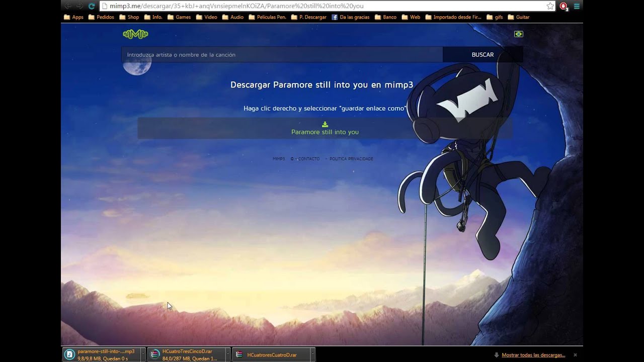Click the BUSCAR search button

482,54
